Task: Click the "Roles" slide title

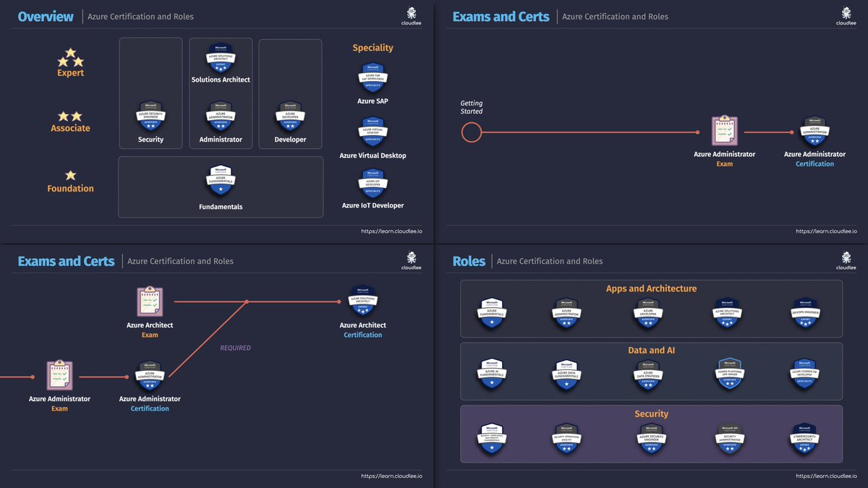Action: [x=469, y=261]
